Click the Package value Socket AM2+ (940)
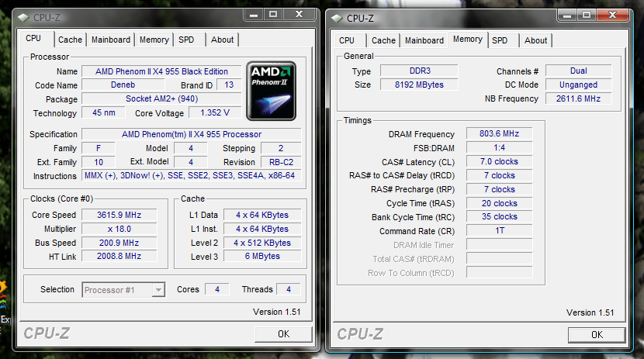644x359 pixels. click(x=161, y=99)
